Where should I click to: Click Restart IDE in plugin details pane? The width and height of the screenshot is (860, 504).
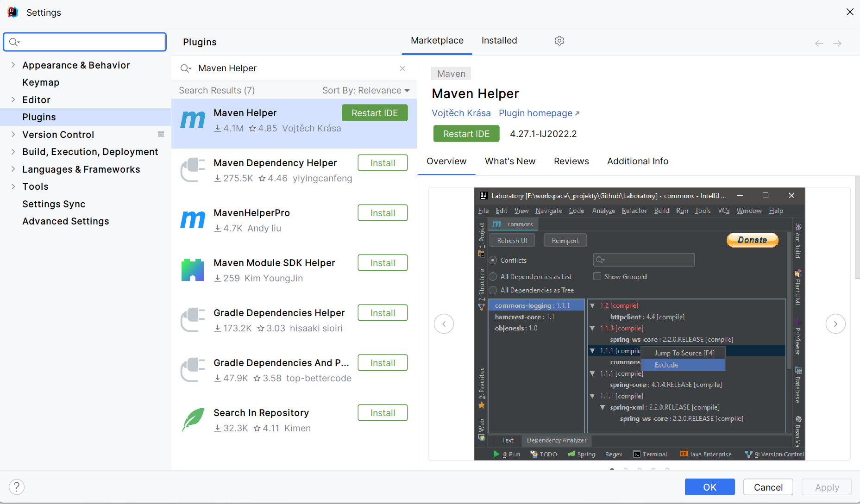466,134
